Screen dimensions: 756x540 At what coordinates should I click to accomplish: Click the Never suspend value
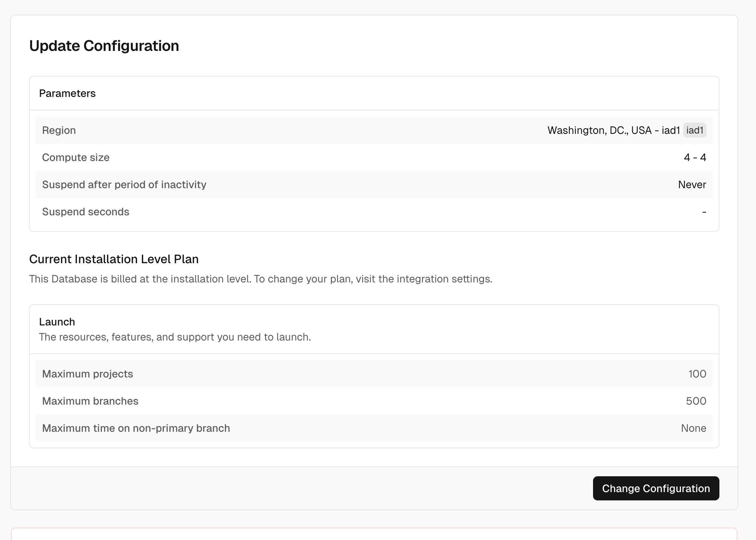coord(691,184)
